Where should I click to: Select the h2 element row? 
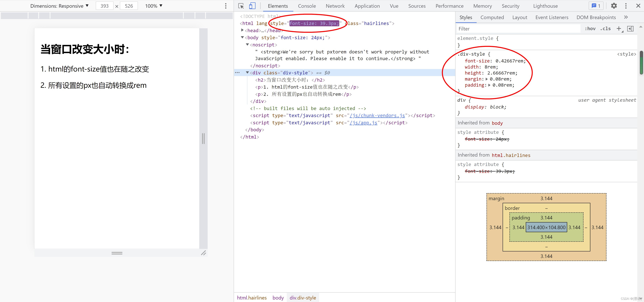point(290,80)
